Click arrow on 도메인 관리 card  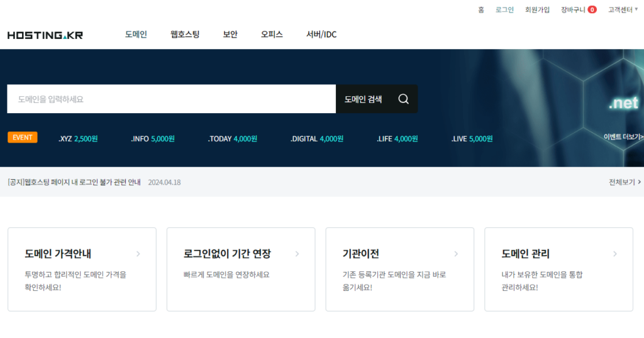(615, 254)
